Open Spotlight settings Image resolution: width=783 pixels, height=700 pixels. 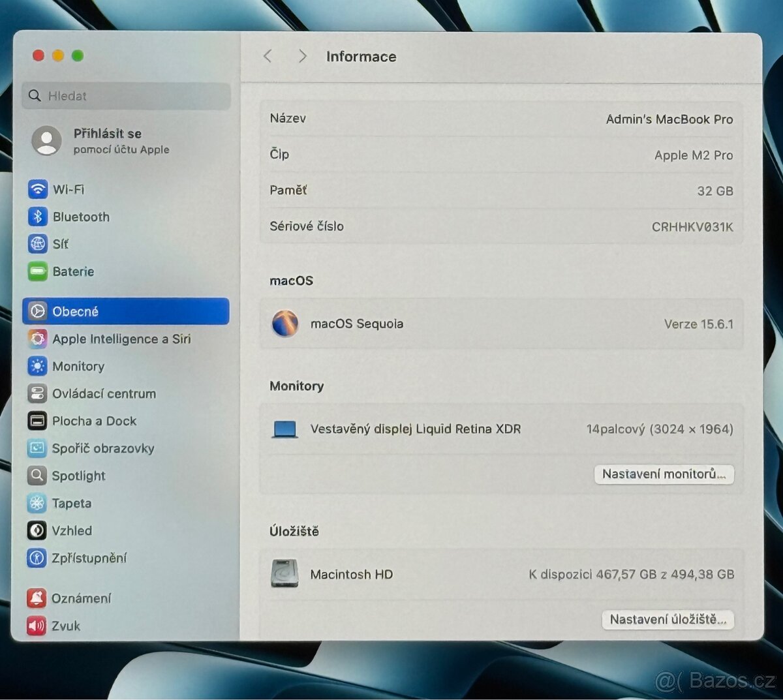(78, 476)
